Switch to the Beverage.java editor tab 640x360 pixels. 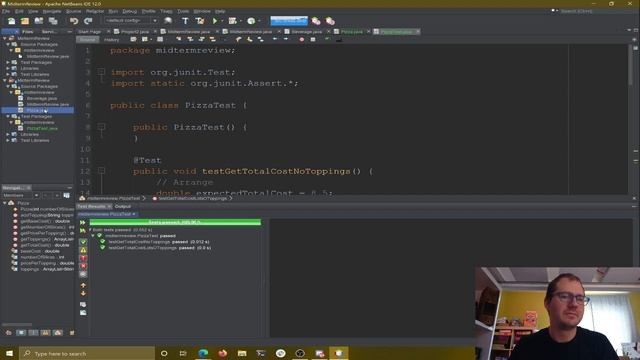tap(307, 31)
